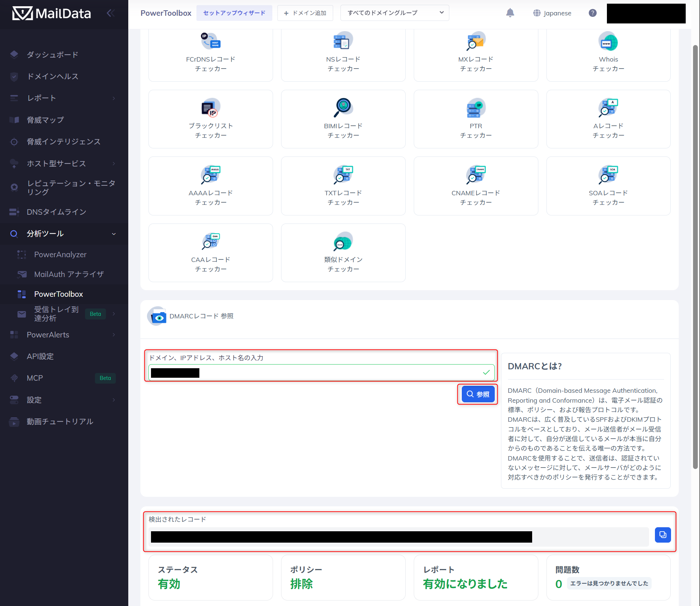Open the SOA record checker icon
Screen dimensions: 700x606
click(x=608, y=175)
